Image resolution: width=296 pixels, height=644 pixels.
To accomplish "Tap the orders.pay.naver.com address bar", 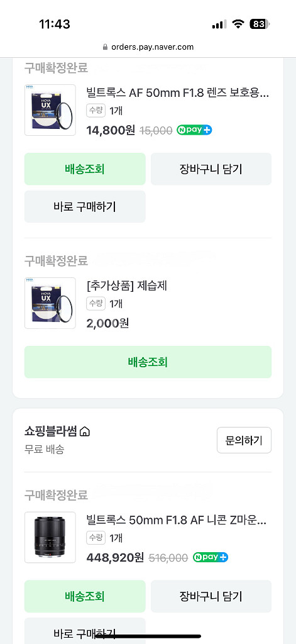I will pyautogui.click(x=148, y=47).
